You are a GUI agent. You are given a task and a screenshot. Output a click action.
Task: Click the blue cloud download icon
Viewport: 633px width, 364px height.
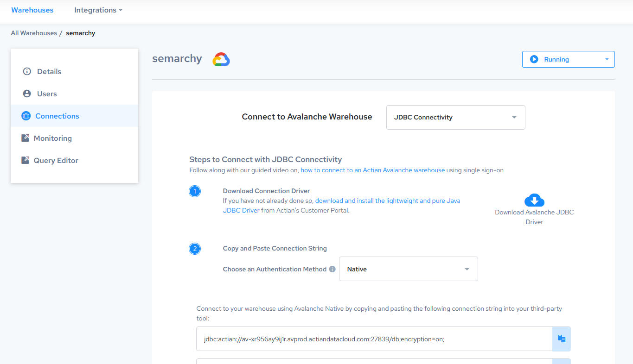coord(534,200)
